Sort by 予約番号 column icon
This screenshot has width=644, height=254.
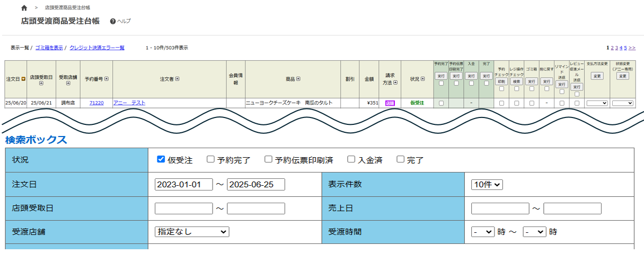(107, 79)
